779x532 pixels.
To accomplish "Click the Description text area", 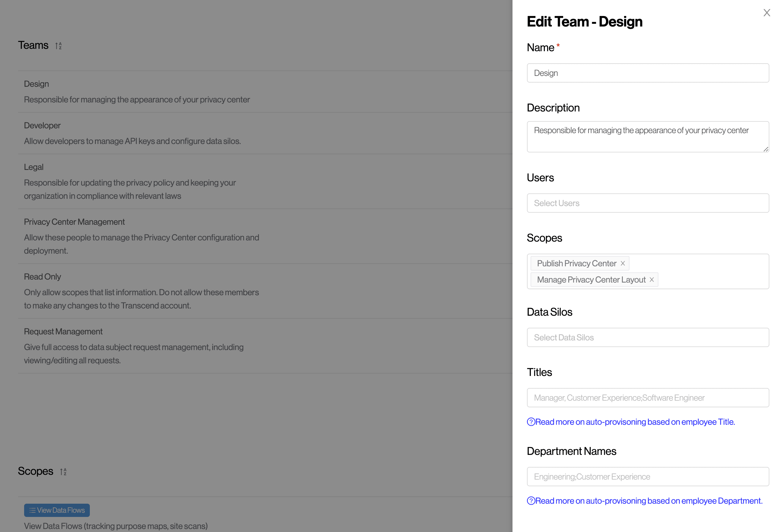I will (648, 137).
